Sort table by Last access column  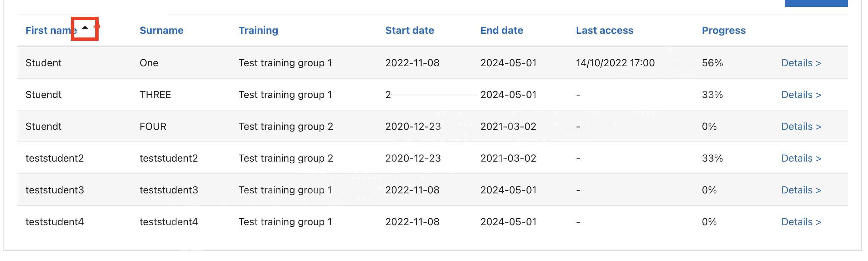604,30
